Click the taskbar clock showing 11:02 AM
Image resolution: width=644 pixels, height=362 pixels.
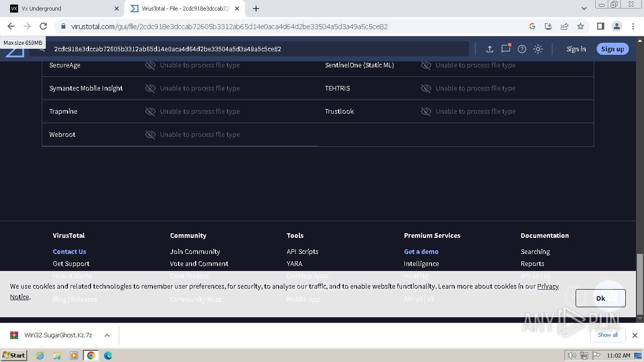tap(618, 355)
